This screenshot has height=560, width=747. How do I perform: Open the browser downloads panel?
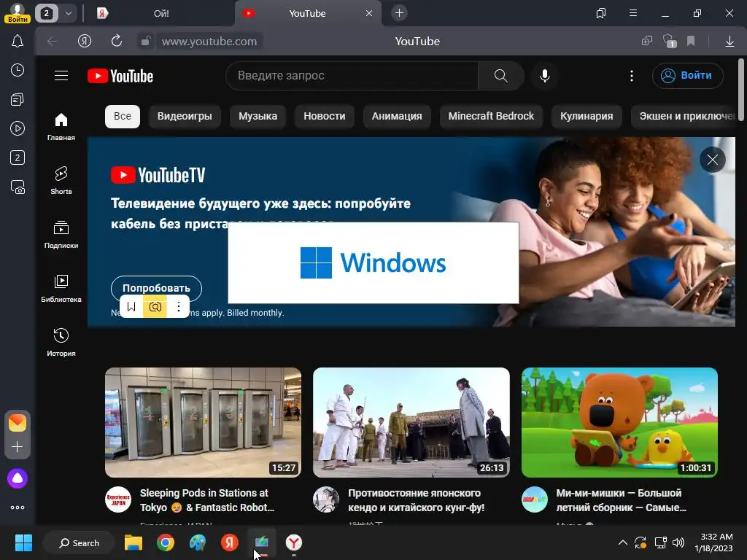click(x=729, y=42)
